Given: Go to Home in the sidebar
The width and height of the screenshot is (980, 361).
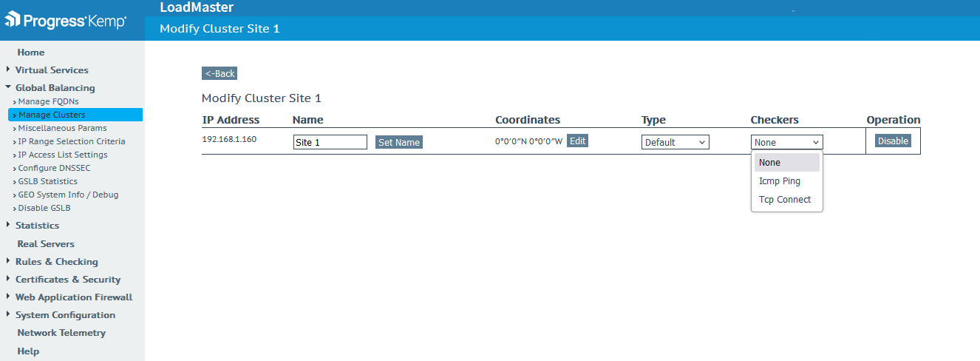Looking at the screenshot, I should coord(31,53).
